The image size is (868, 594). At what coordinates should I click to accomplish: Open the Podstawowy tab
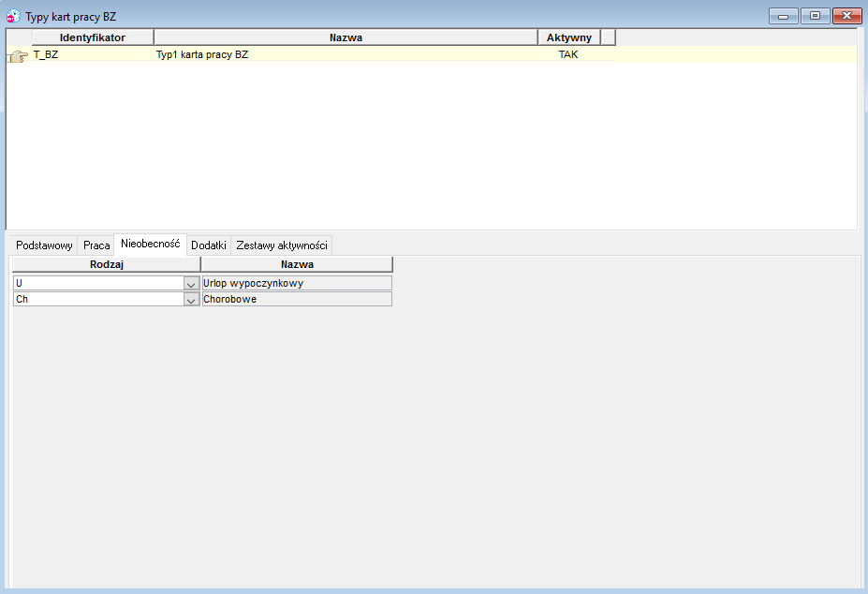coord(44,245)
